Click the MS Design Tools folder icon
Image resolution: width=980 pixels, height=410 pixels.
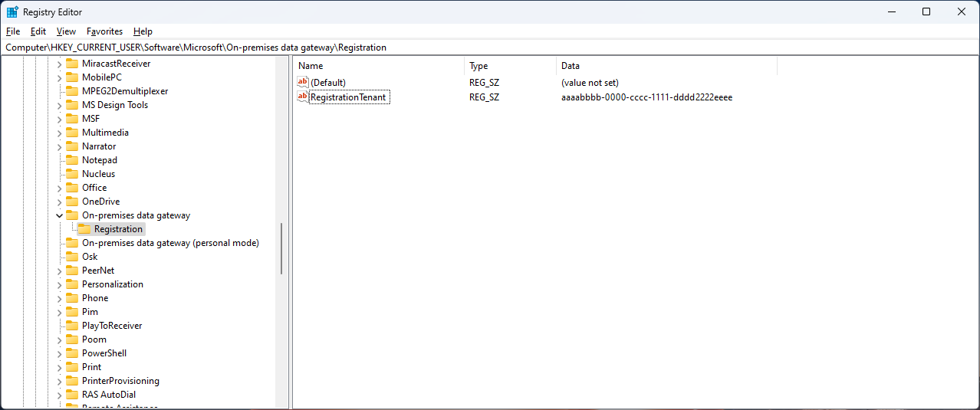(71, 105)
